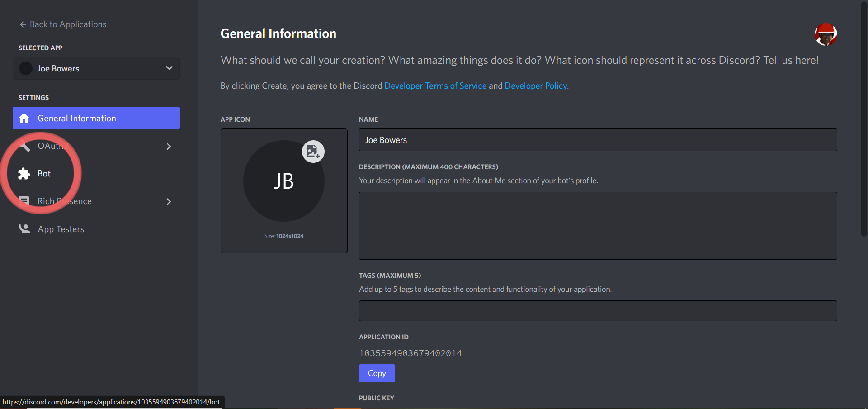The width and height of the screenshot is (868, 409).
Task: Open the Rich Presence settings item
Action: (96, 201)
